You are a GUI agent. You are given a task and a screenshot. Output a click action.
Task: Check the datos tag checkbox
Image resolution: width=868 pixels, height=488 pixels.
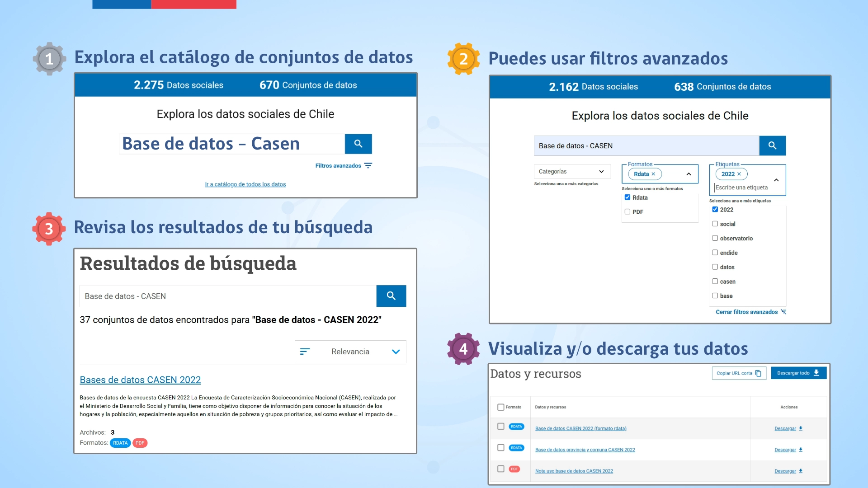click(715, 267)
